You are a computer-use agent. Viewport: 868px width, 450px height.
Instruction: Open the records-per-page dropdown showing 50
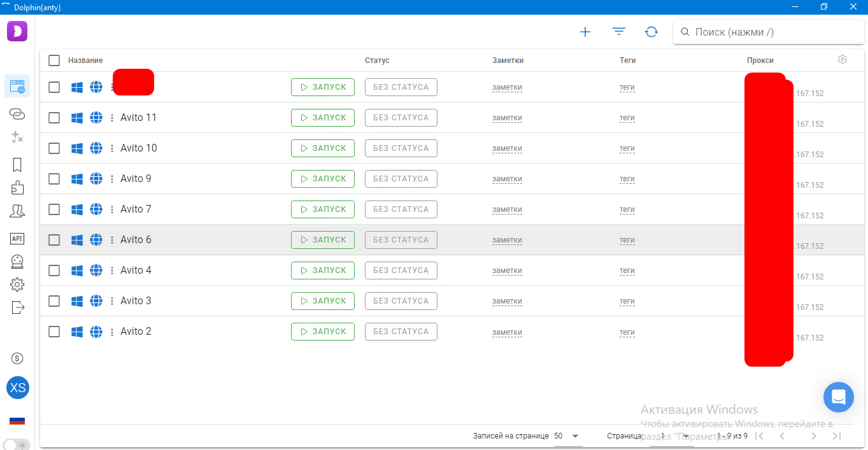coord(568,437)
